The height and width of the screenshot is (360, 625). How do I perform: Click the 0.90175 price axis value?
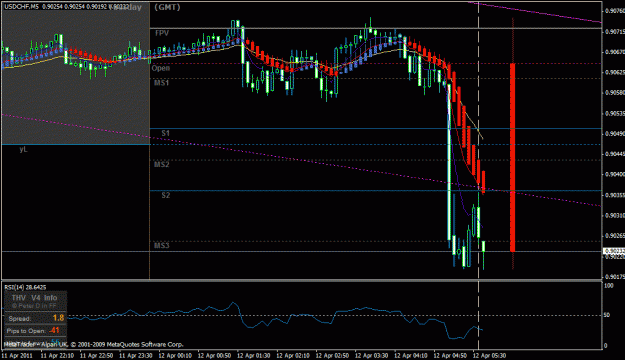[x=614, y=277]
